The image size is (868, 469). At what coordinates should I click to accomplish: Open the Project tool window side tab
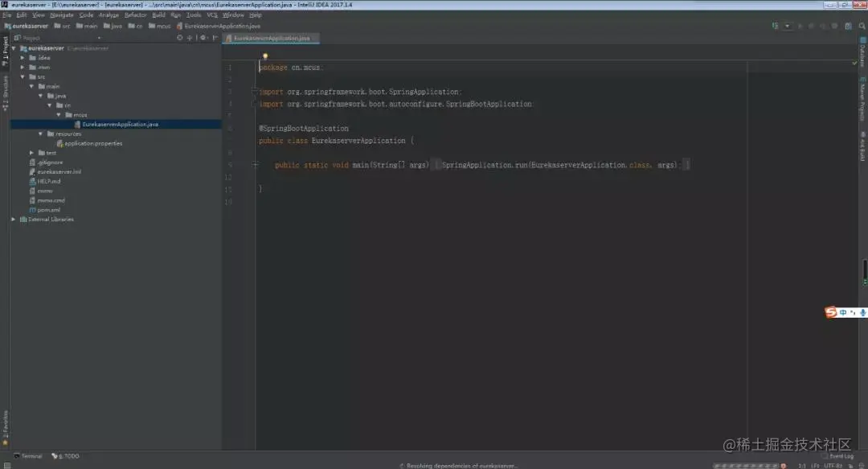pyautogui.click(x=5, y=51)
